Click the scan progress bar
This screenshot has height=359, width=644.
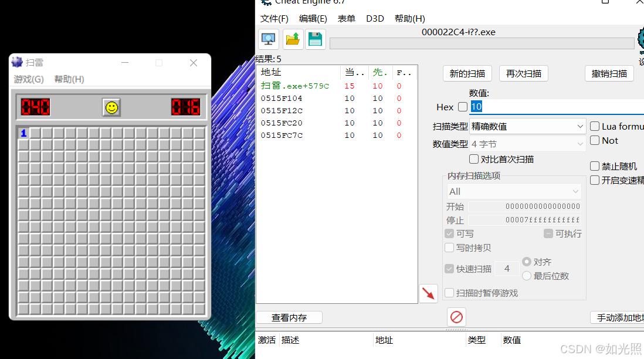482,43
